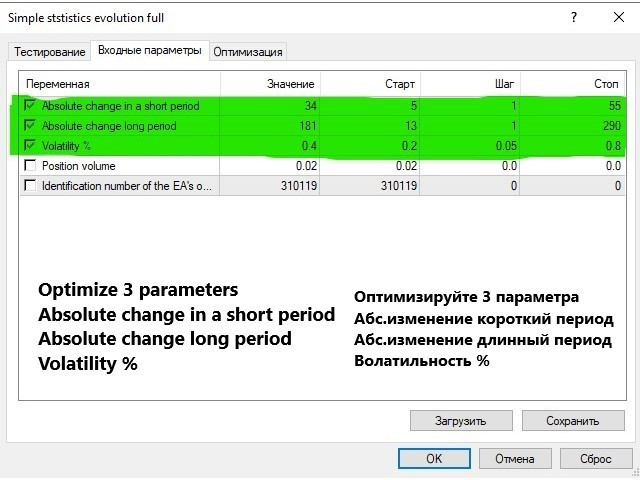Screen dimensions: 640x480
Task: Switch to the Тестирование tab
Action: point(49,51)
